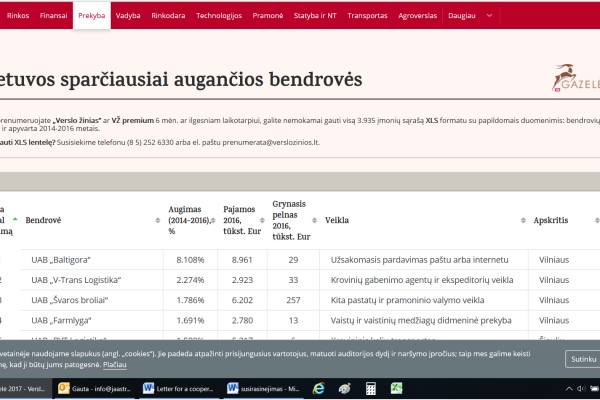The width and height of the screenshot is (600, 400).
Task: Open the Plačiau cookie info link
Action: coord(114,365)
